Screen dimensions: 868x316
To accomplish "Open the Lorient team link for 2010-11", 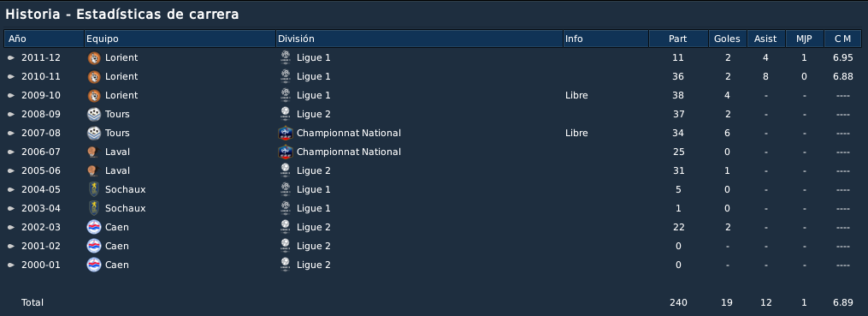I will [121, 76].
